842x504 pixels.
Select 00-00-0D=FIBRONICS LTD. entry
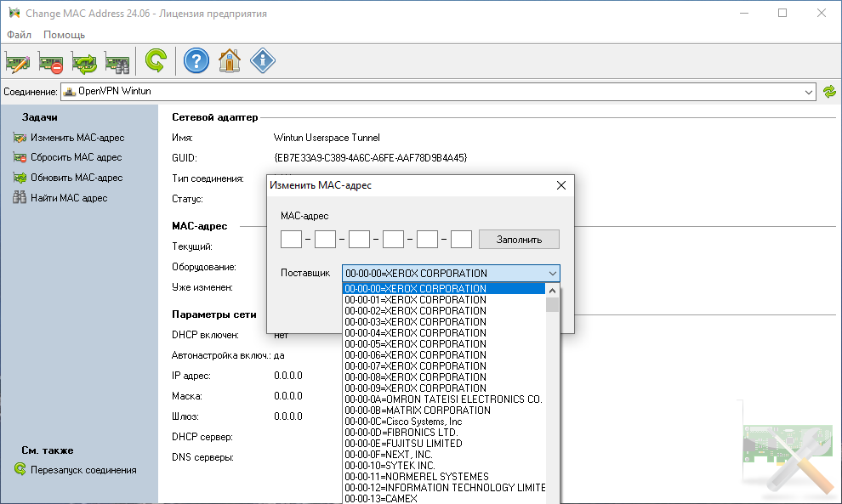pos(444,433)
